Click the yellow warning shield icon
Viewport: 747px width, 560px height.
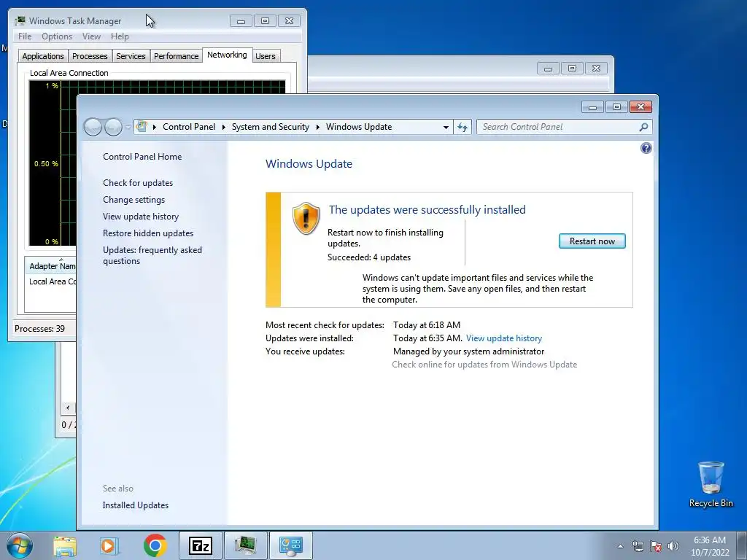(x=306, y=218)
